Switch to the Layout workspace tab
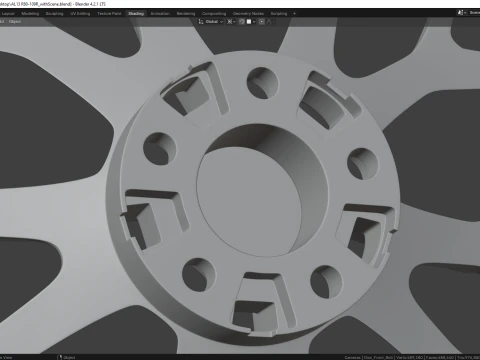The width and height of the screenshot is (480, 360). coord(8,14)
